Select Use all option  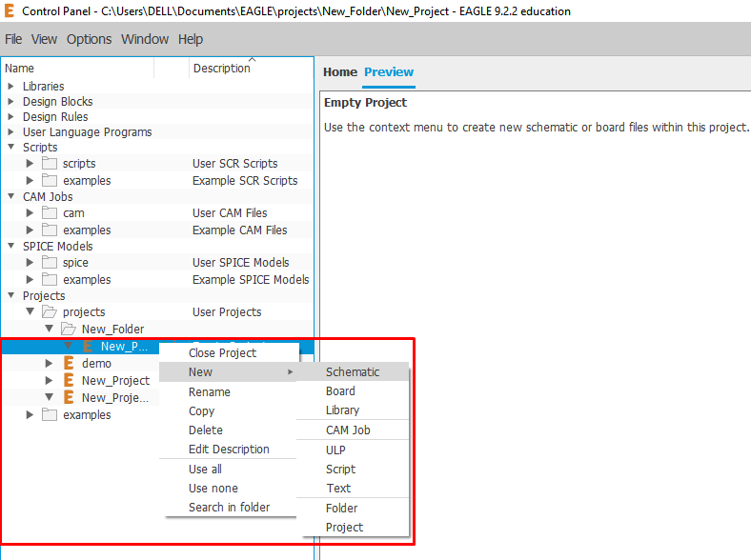(x=228, y=470)
